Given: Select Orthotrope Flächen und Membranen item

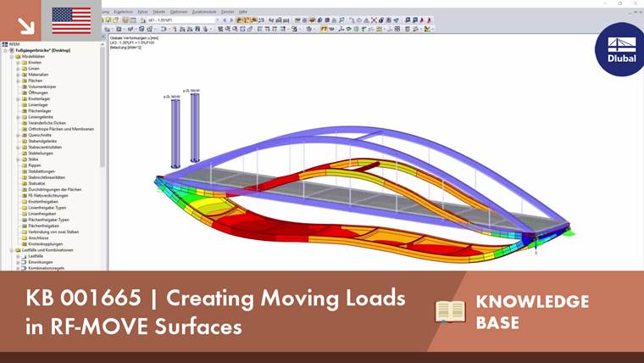Looking at the screenshot, I should tap(61, 129).
